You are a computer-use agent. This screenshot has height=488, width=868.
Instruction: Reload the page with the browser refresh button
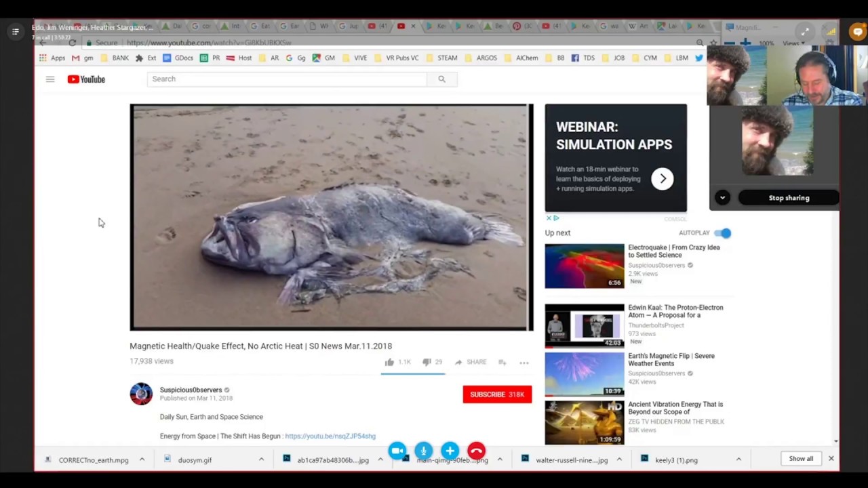(x=73, y=43)
